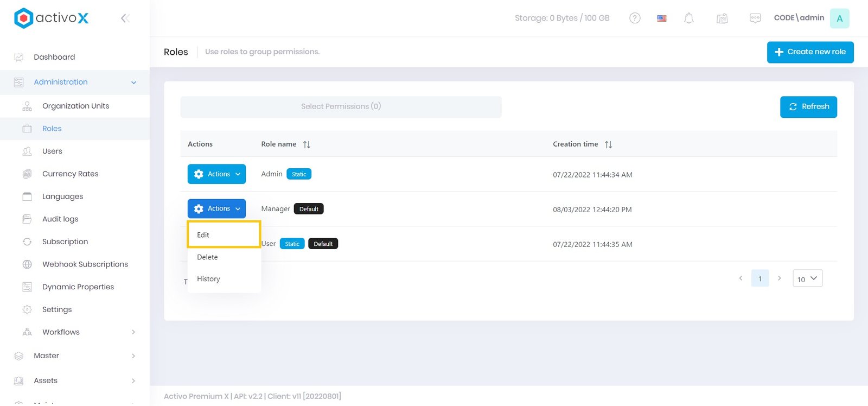Screen dimensions: 868x406
Task: Collapse the Administration sidebar section
Action: coord(133,83)
